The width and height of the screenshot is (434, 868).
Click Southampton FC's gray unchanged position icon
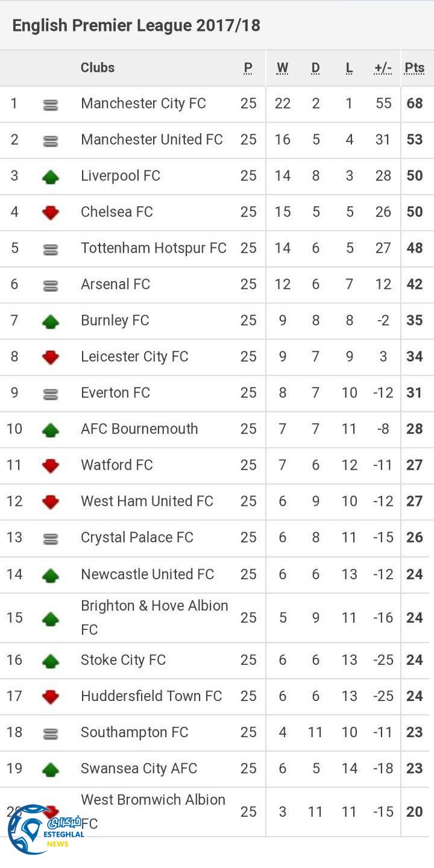click(x=51, y=733)
